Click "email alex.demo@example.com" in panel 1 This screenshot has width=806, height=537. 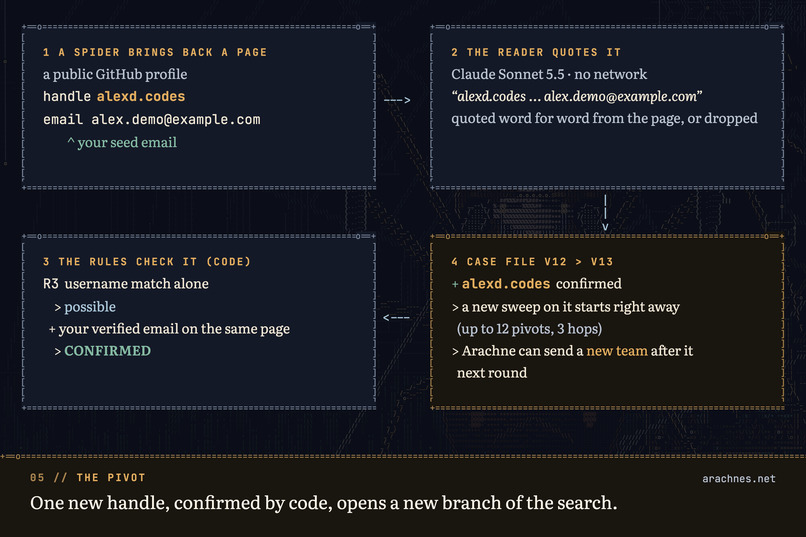click(x=152, y=120)
